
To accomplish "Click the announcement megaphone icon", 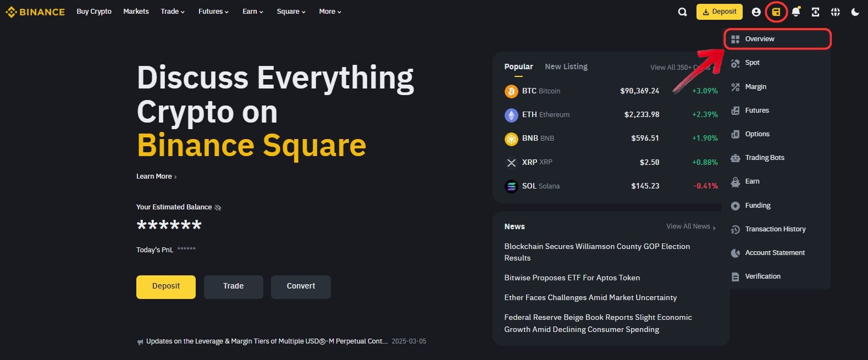I will tap(140, 342).
